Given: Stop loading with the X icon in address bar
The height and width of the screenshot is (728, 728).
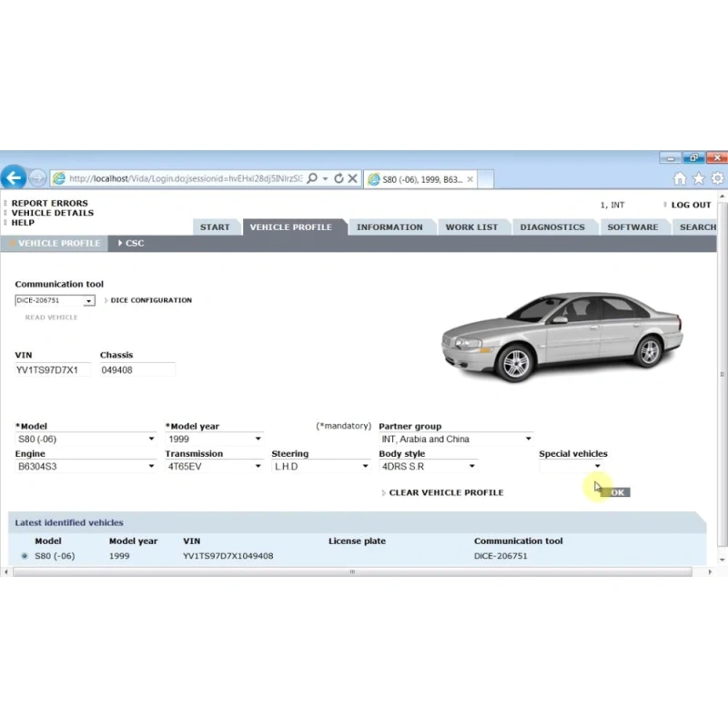Looking at the screenshot, I should [353, 178].
